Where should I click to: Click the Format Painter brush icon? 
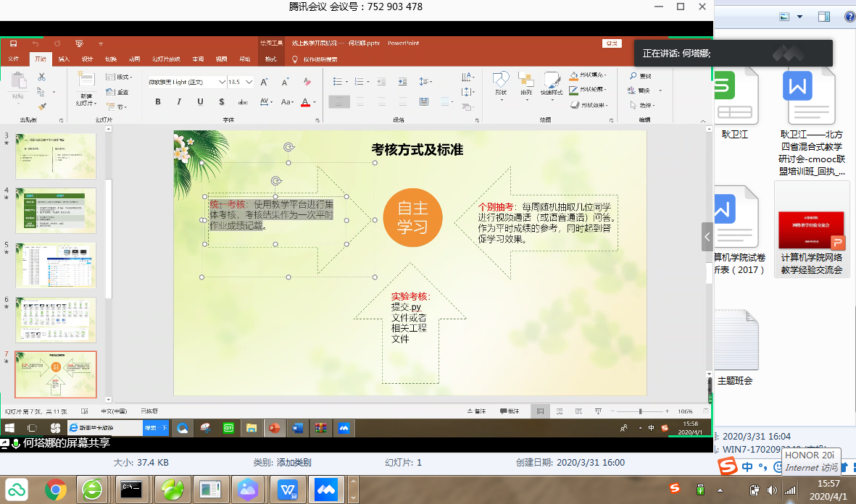pos(41,106)
